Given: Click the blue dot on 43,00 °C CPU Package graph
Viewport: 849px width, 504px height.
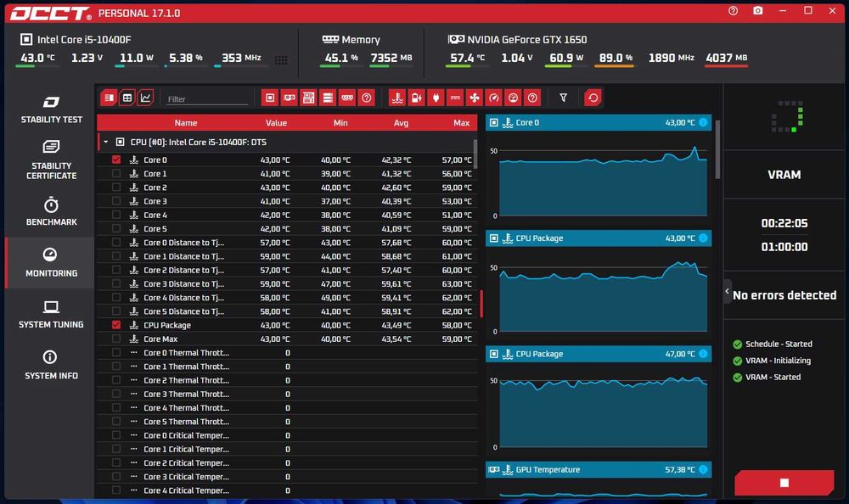Looking at the screenshot, I should [x=703, y=238].
